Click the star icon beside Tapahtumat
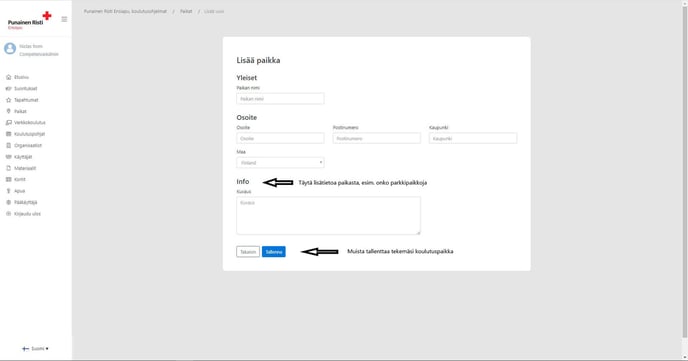688x361 pixels. pyautogui.click(x=8, y=100)
